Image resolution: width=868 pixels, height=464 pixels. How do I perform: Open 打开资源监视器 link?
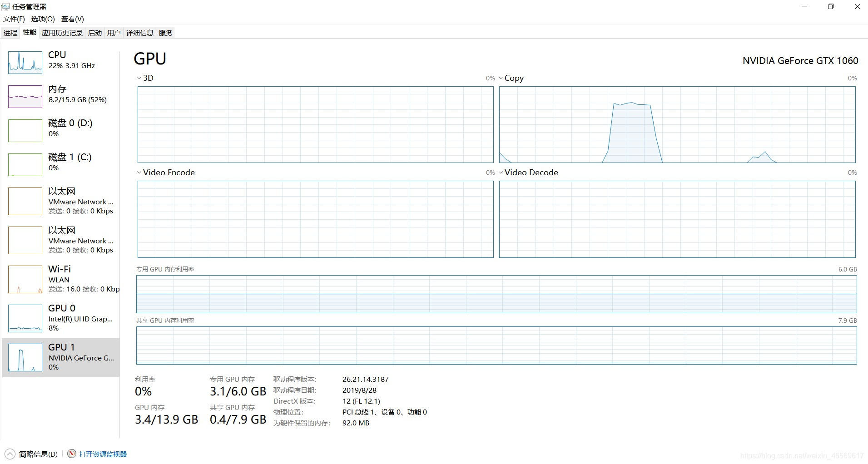[x=103, y=454]
